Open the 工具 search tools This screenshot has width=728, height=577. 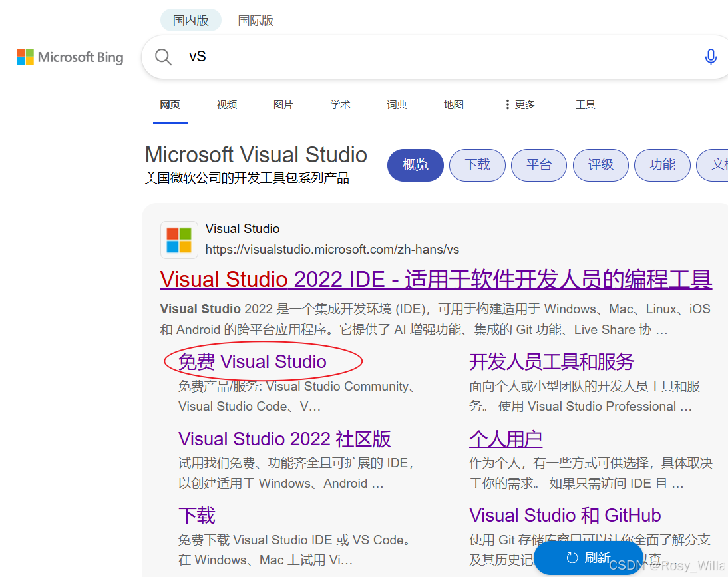tap(585, 105)
